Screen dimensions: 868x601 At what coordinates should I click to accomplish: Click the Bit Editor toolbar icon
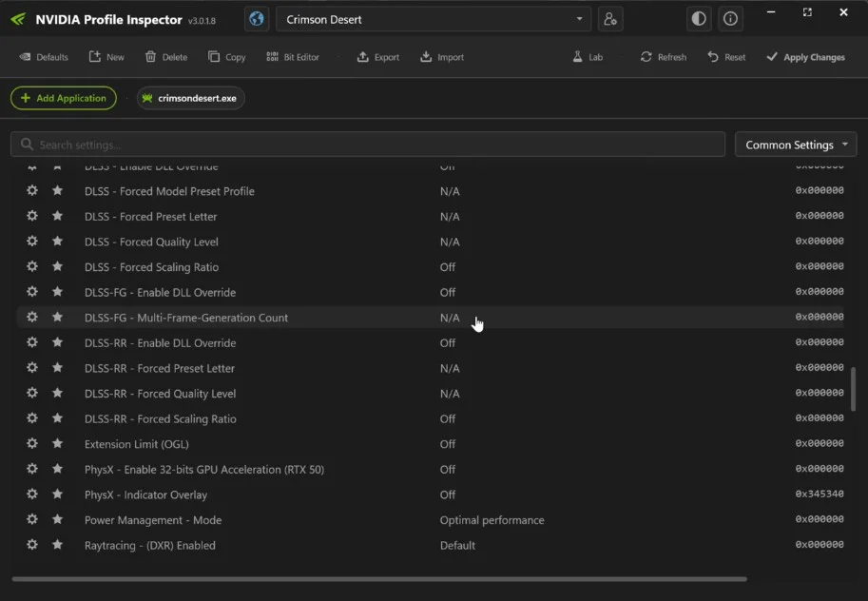[x=293, y=57]
